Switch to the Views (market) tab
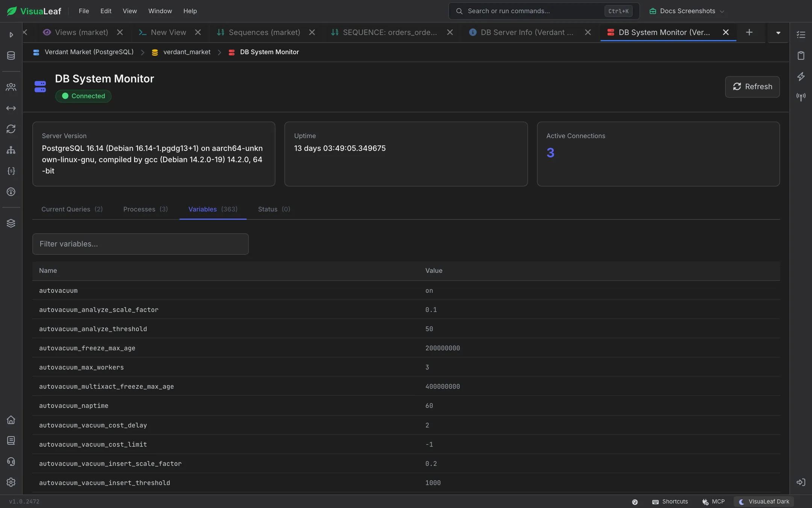 point(81,32)
